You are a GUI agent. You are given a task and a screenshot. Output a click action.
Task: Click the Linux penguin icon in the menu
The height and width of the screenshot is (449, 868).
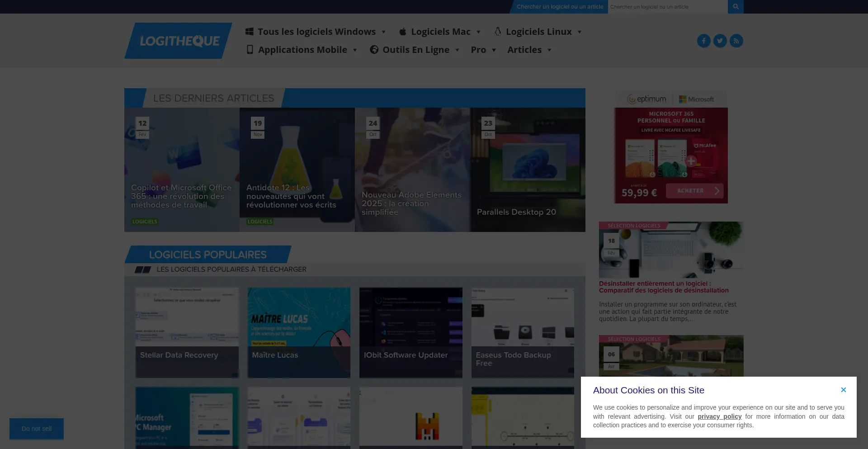[x=498, y=32]
